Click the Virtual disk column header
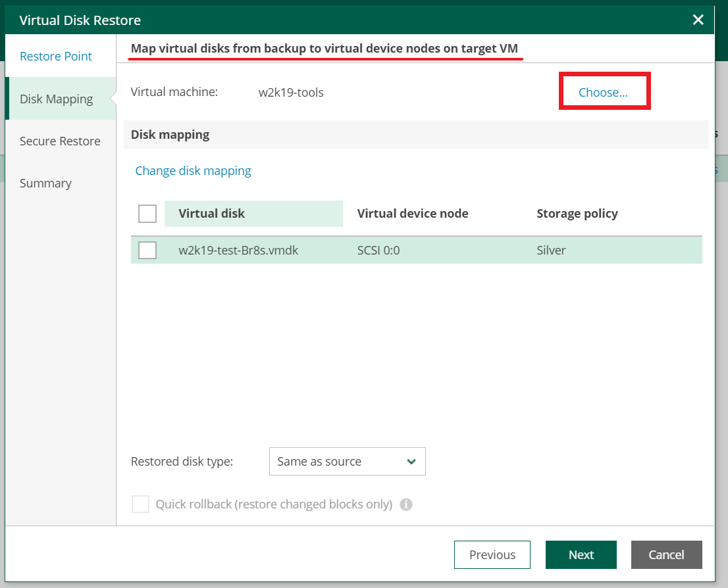This screenshot has width=728, height=588. pyautogui.click(x=211, y=213)
